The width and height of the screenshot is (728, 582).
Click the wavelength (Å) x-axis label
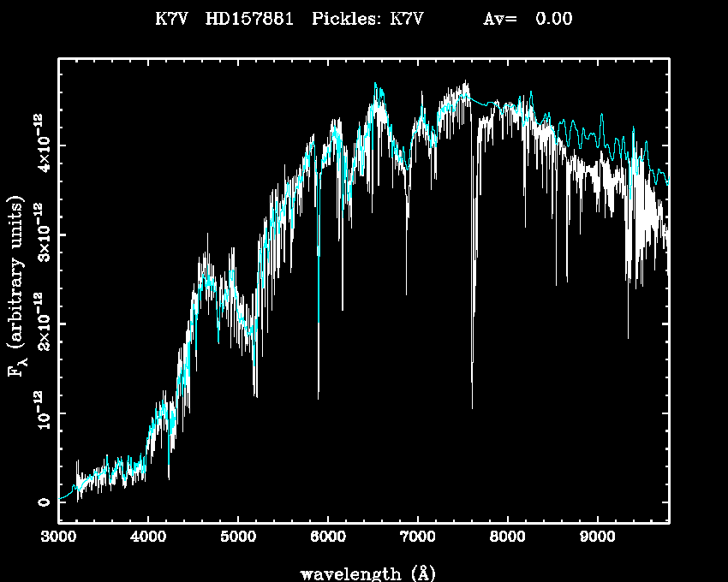(x=362, y=573)
